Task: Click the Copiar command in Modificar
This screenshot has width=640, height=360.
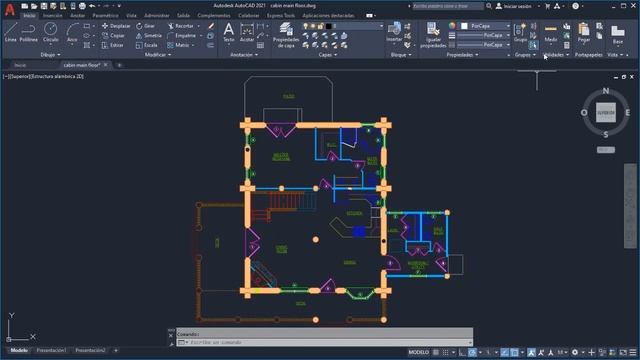Action: coord(113,36)
